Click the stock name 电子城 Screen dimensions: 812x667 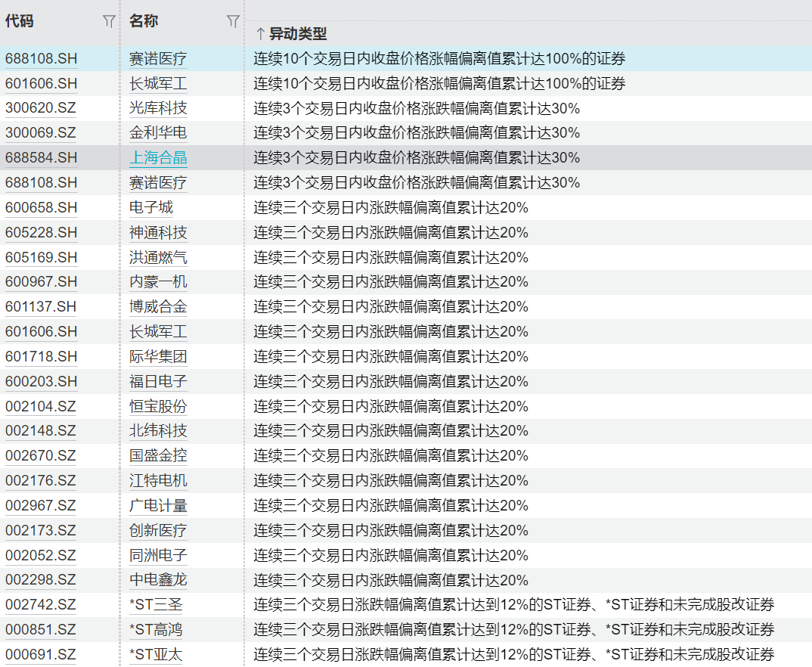tap(151, 208)
